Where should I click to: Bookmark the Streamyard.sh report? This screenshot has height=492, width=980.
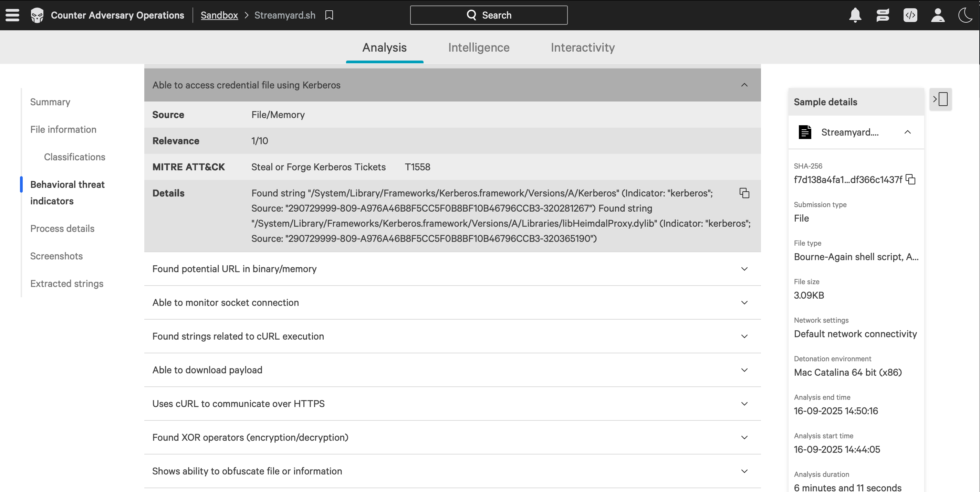pyautogui.click(x=329, y=15)
